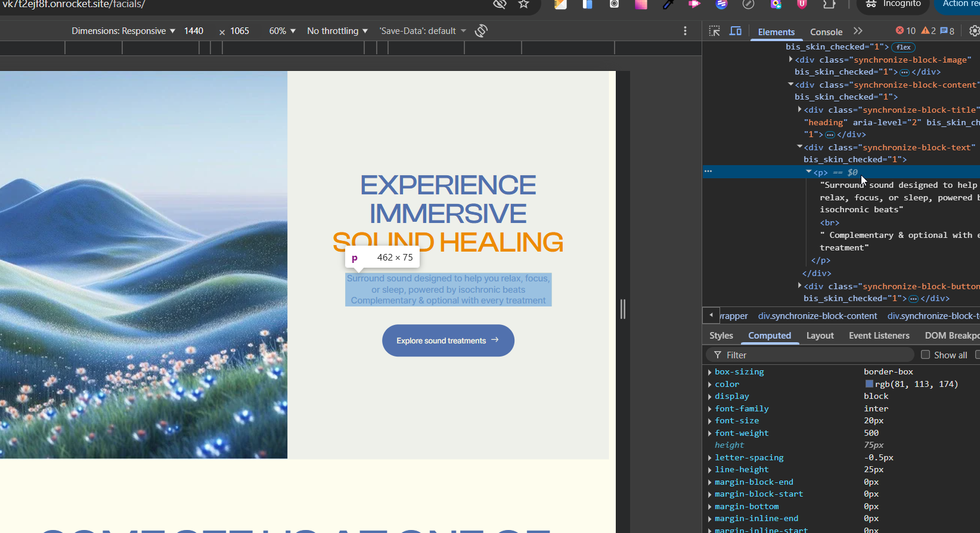This screenshot has width=980, height=533.
Task: Expand the font-size computed property
Action: click(710, 421)
